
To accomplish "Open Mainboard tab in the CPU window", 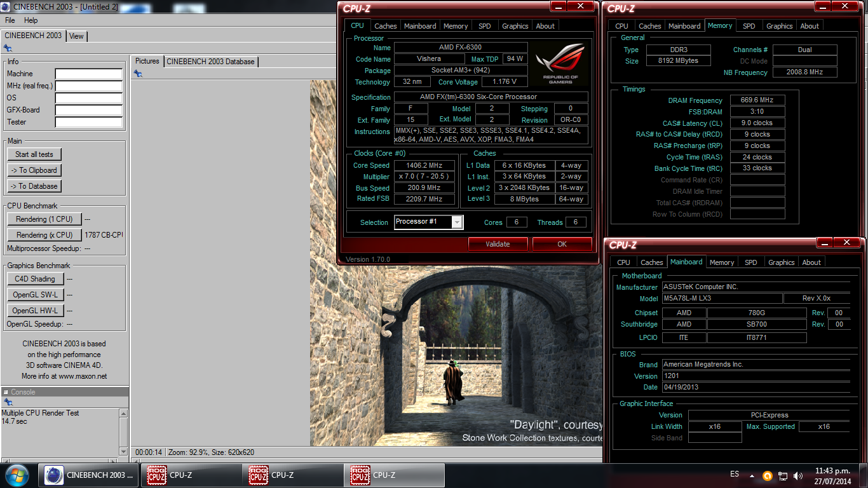I will [420, 26].
